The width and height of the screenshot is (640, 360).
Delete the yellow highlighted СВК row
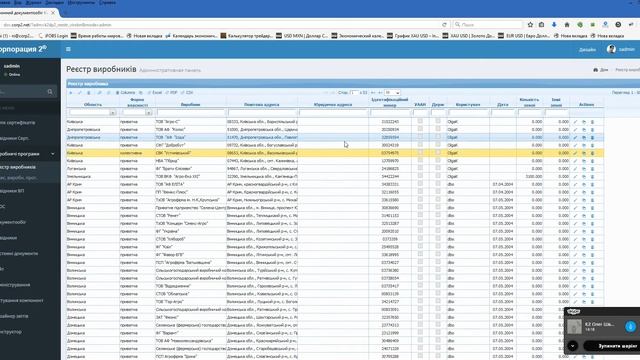(593, 153)
